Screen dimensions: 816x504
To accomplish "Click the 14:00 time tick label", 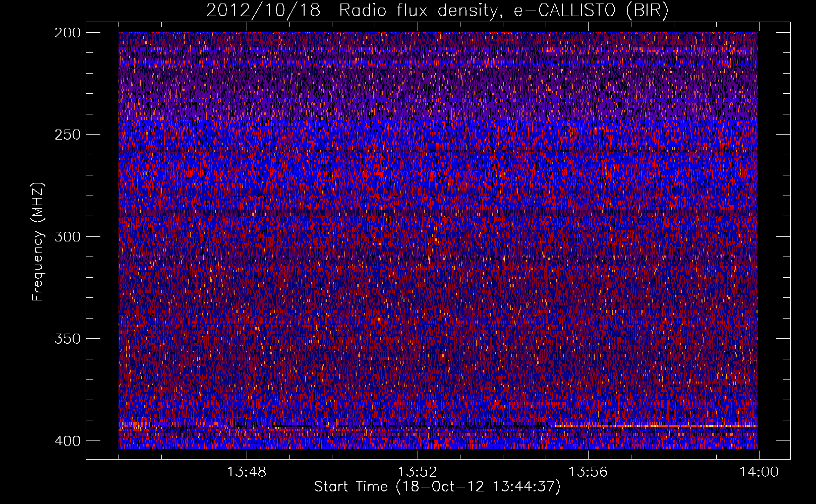I will point(759,472).
